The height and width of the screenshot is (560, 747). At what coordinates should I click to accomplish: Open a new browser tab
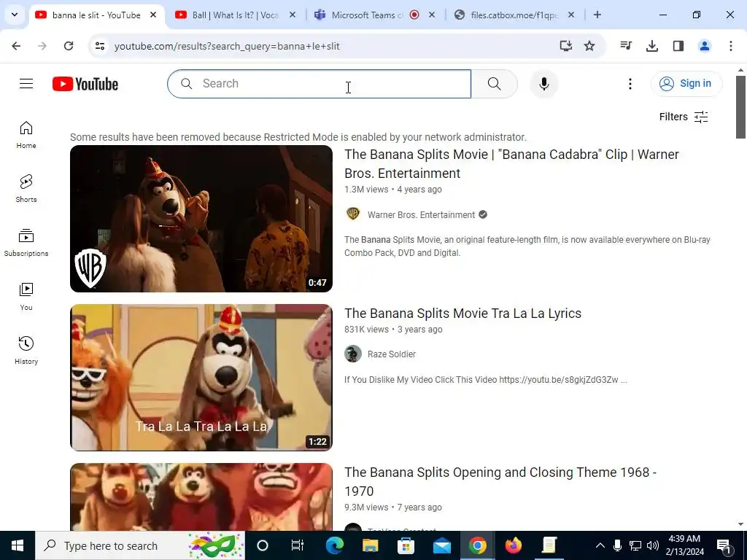597,15
